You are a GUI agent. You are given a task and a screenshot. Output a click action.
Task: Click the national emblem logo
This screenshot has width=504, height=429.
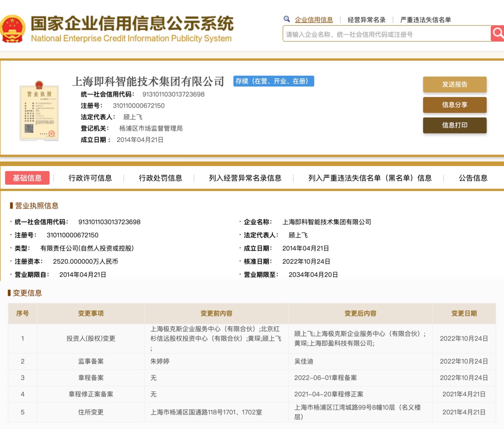(13, 29)
